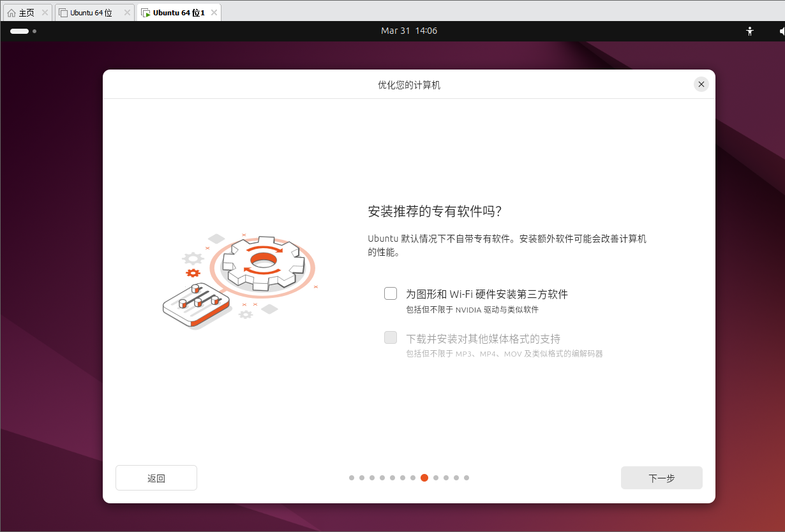The width and height of the screenshot is (785, 532).
Task: Open the clock showing Mar 31 14:06
Action: pyautogui.click(x=409, y=31)
